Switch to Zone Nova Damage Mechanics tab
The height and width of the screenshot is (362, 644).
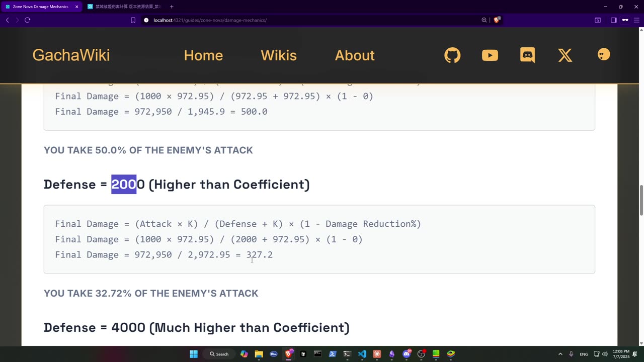pos(40,7)
